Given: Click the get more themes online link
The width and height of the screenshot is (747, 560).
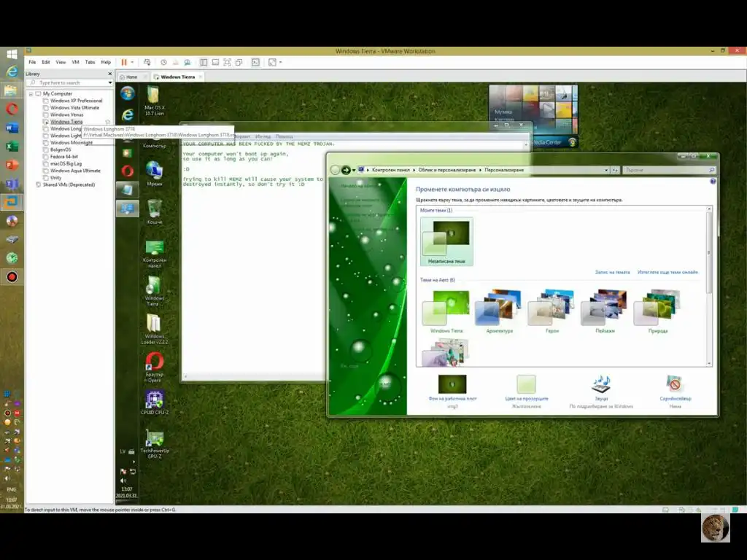Looking at the screenshot, I should (x=667, y=273).
